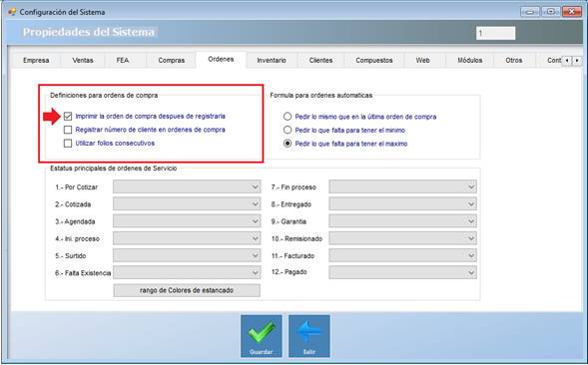This screenshot has height=365, width=588.
Task: Switch to the Clientes tab
Action: [x=320, y=60]
